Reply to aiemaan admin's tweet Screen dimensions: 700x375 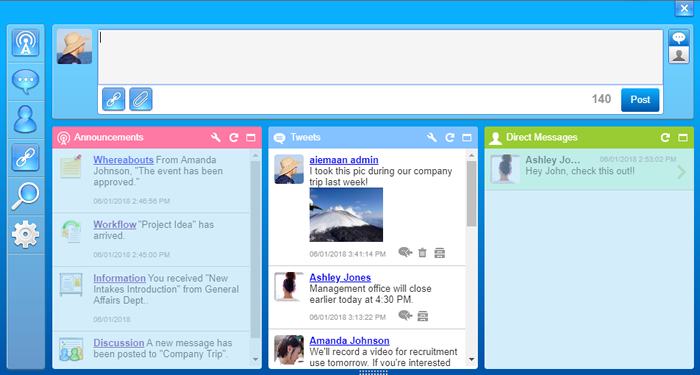pos(405,253)
